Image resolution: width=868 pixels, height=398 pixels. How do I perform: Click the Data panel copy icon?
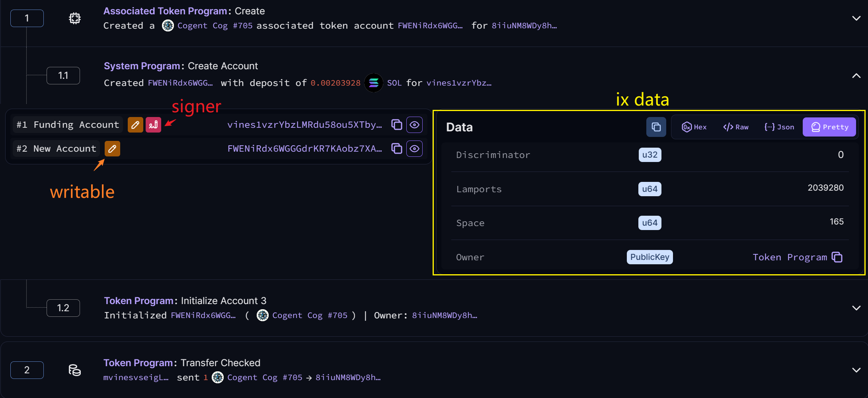(656, 127)
